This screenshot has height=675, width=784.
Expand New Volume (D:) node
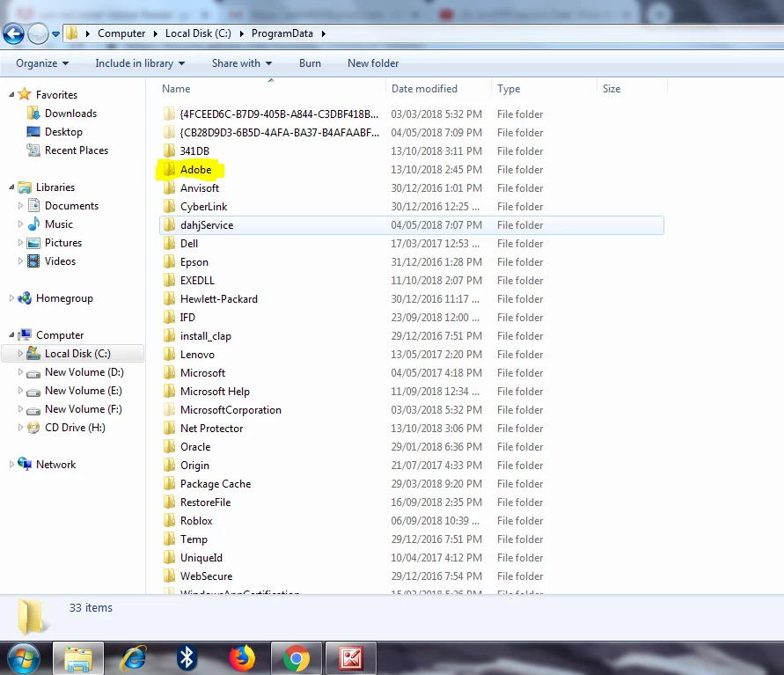click(20, 372)
